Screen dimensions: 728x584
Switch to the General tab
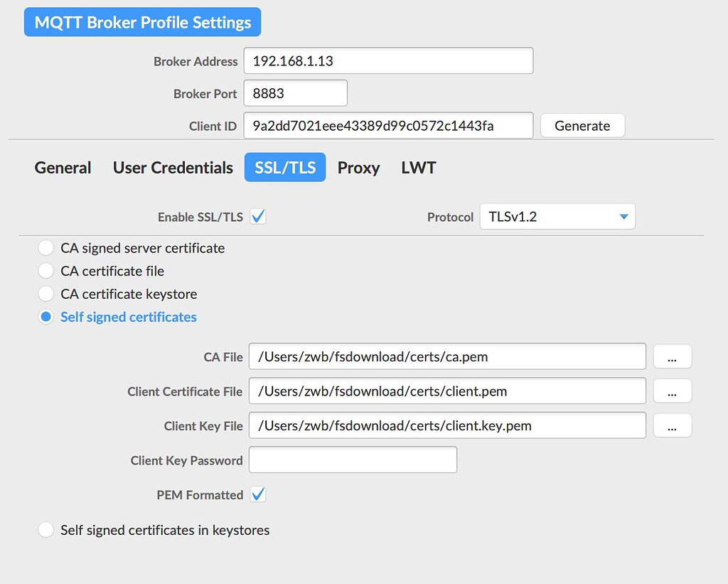point(63,168)
